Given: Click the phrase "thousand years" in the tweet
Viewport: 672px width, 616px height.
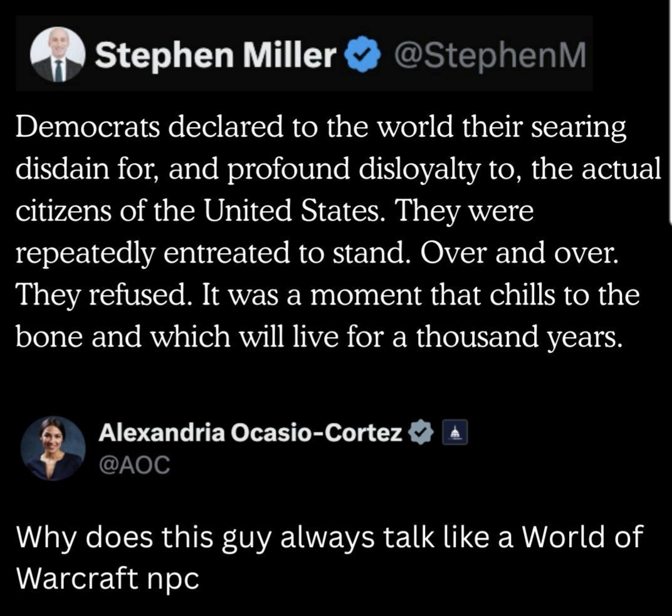Looking at the screenshot, I should [520, 337].
